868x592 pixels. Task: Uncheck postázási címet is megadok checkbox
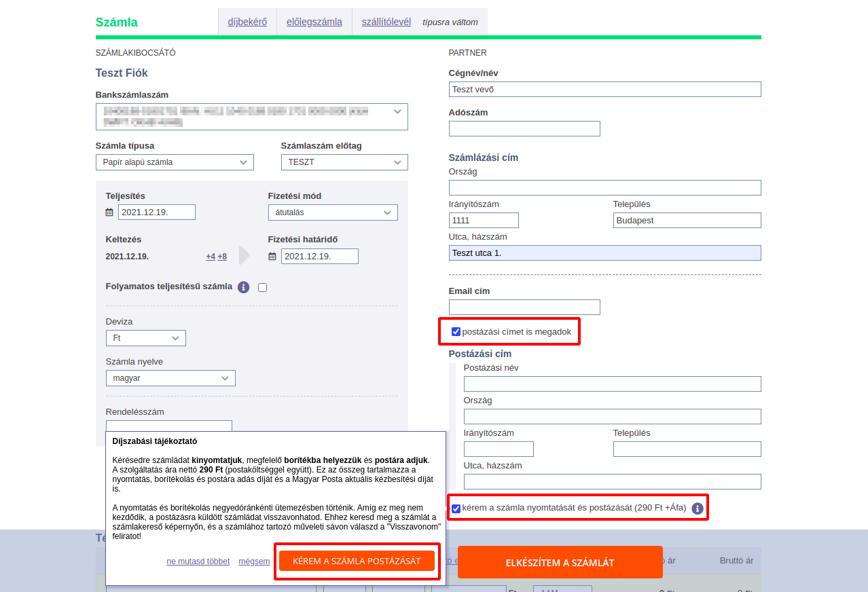tap(456, 332)
